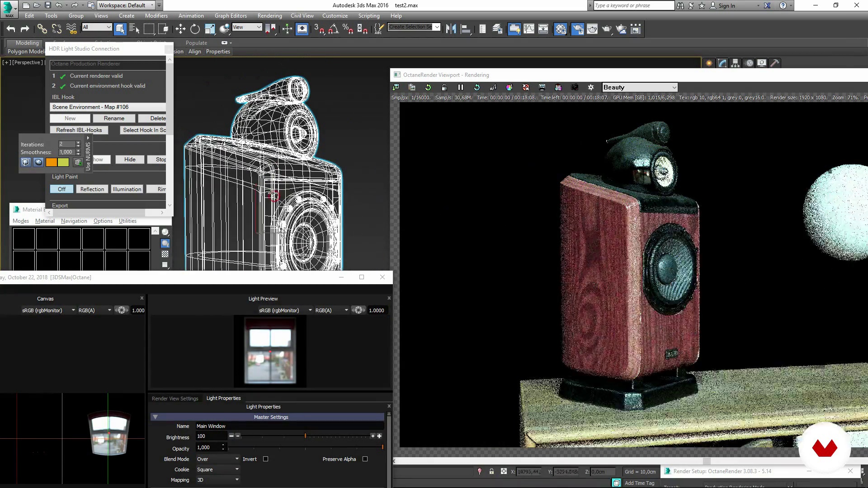The height and width of the screenshot is (488, 868).
Task: Open Render Setup teapot icon
Action: tap(578, 29)
